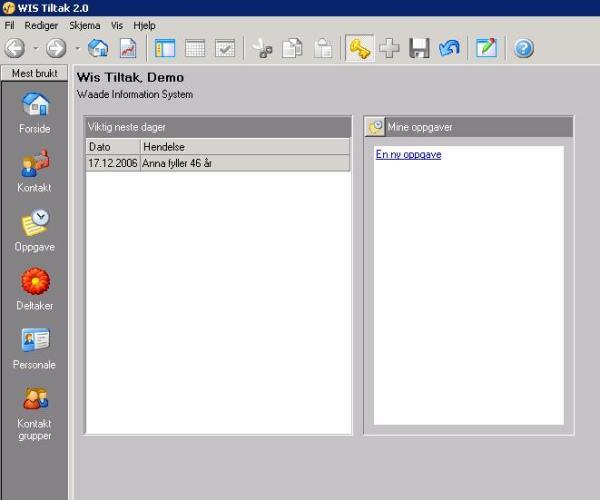600x500 pixels.
Task: Sort by the Hendelse column header
Action: tap(245, 147)
